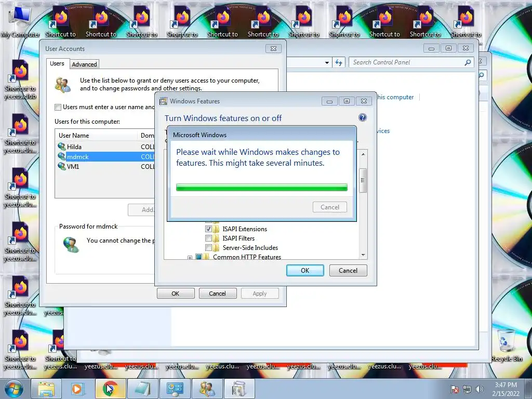Click OK in Windows Features dialog
Viewport: 532px width, 399px height.
point(305,270)
